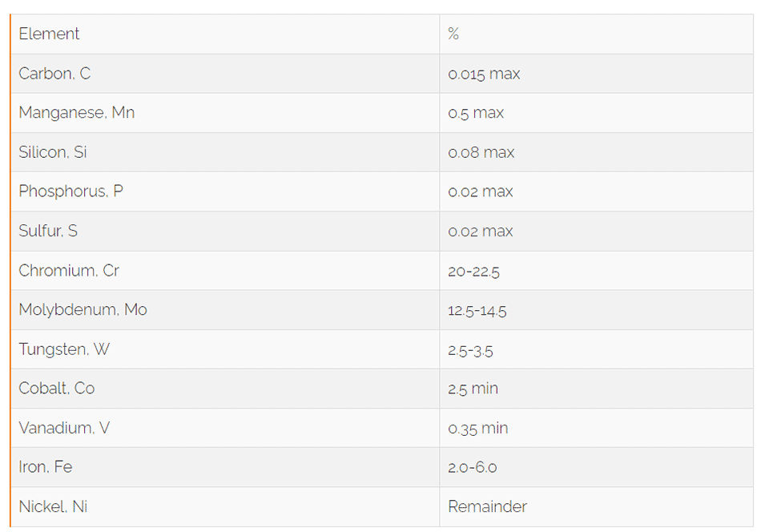Select the Phosphorus, P cell
The image size is (757, 532).
pos(70,191)
